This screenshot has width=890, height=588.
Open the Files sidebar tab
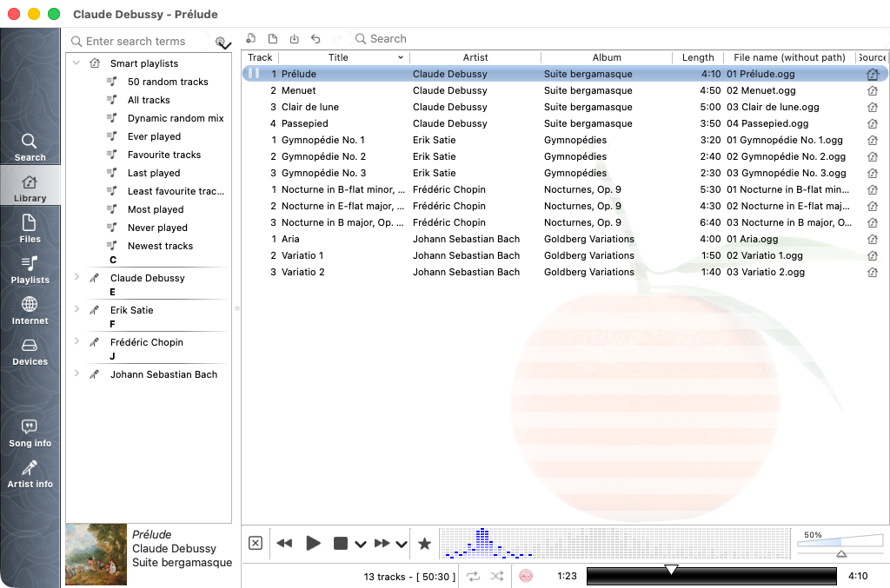coord(30,229)
